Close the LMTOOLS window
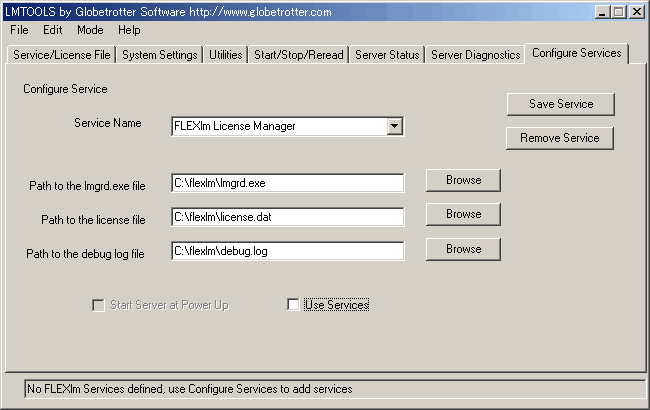Viewport: 650px width, 410px height. coord(636,12)
